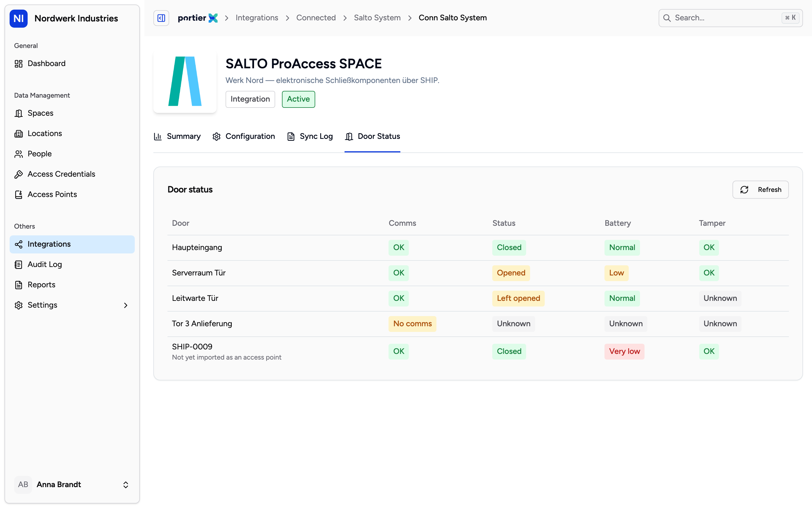Click the Integrations breadcrumb link
The image size is (812, 508).
pos(257,18)
